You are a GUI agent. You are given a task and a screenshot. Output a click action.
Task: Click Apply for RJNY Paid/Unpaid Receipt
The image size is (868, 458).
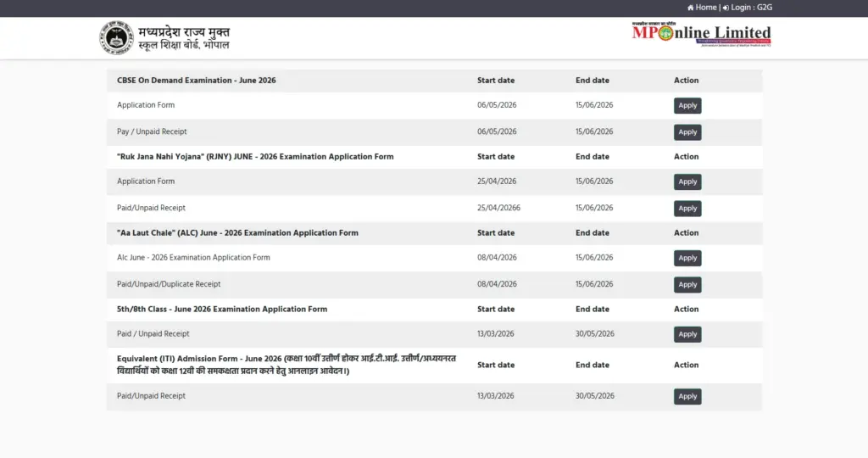click(687, 209)
